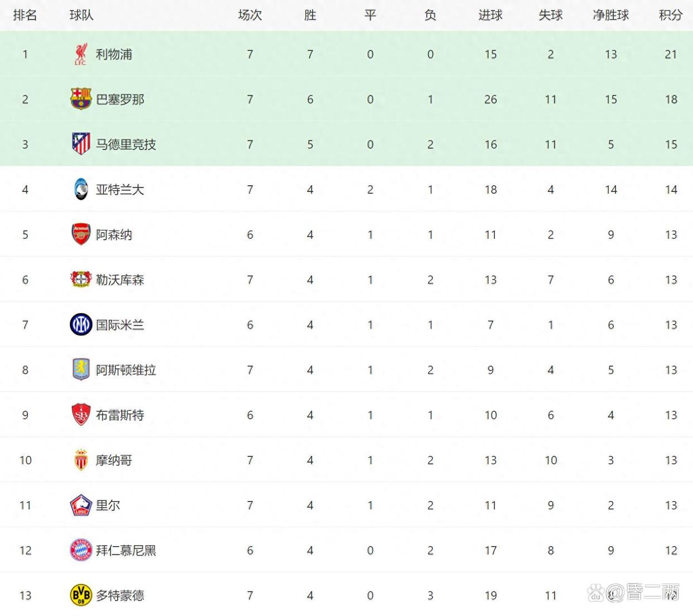Click the 进球 column header
693x616 pixels.
coord(490,15)
